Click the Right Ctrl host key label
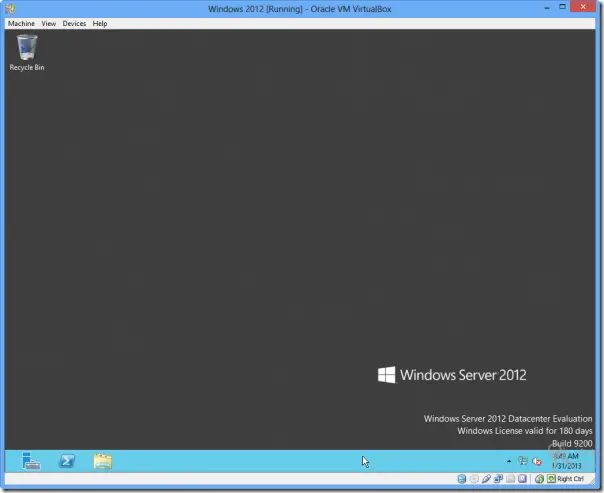The width and height of the screenshot is (604, 493). point(570,479)
